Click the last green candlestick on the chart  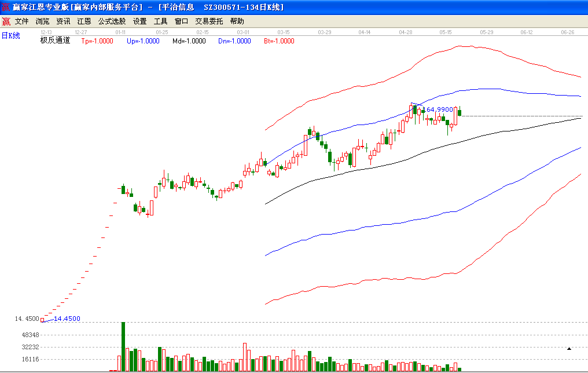(460, 112)
